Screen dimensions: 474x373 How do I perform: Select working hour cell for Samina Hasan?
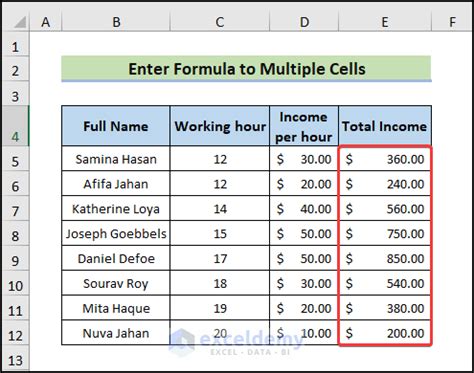220,159
